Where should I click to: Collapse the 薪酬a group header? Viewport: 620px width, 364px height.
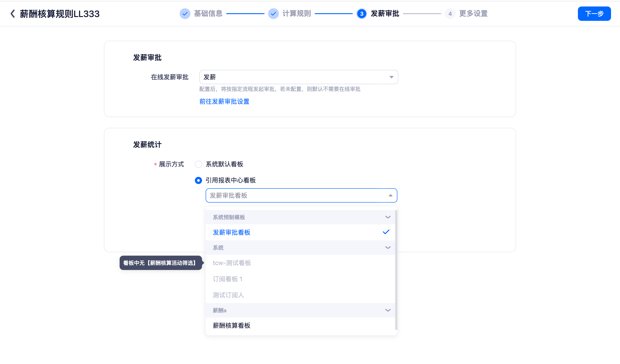[x=300, y=310]
